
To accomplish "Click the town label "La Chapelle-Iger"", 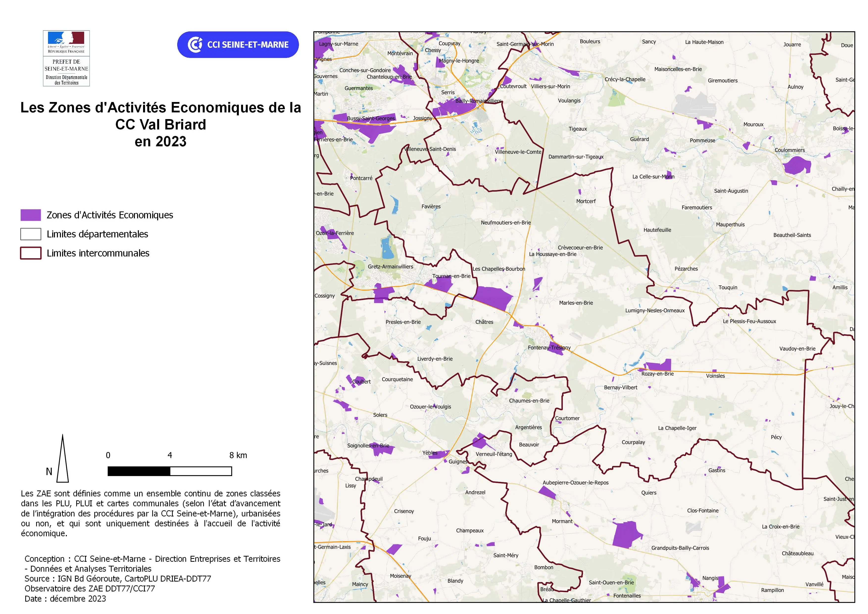I will [x=677, y=428].
